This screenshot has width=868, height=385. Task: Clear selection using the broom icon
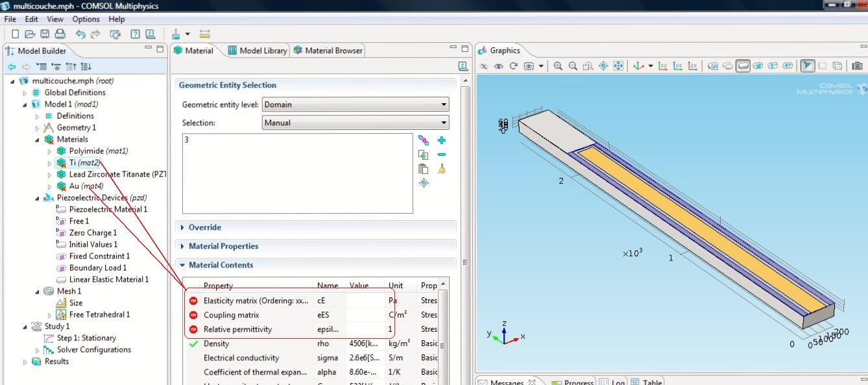pos(442,169)
